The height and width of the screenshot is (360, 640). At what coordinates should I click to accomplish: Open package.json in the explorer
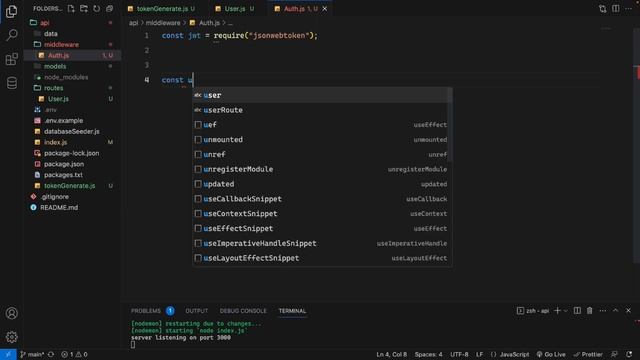[72, 164]
